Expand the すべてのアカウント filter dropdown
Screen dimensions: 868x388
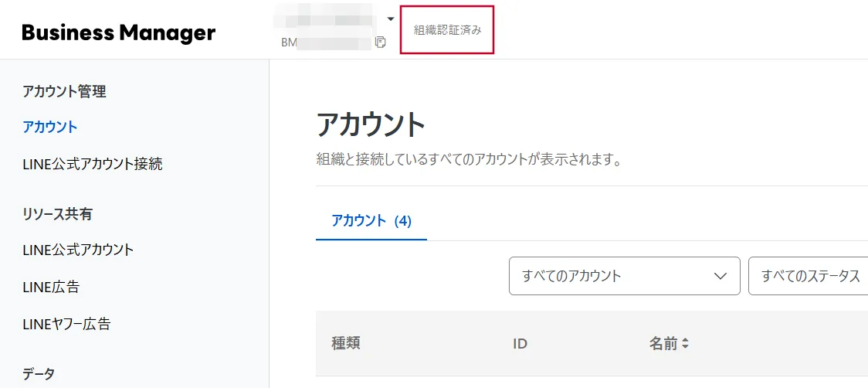coord(624,276)
